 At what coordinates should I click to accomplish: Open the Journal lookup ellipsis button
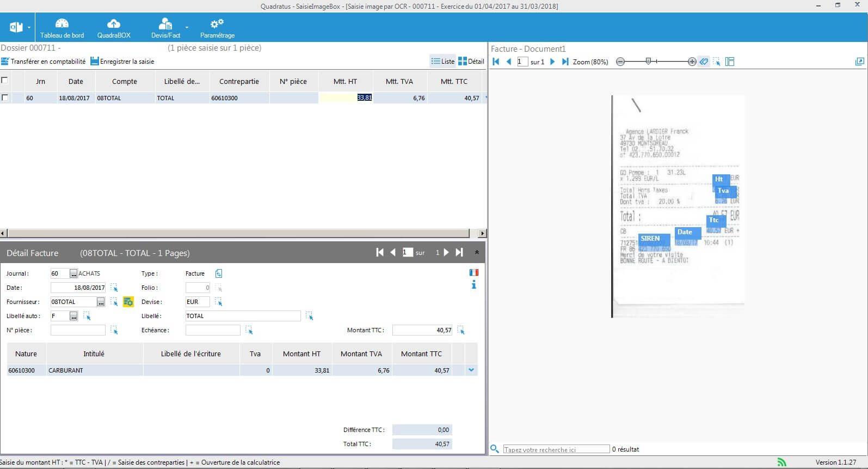tap(73, 273)
